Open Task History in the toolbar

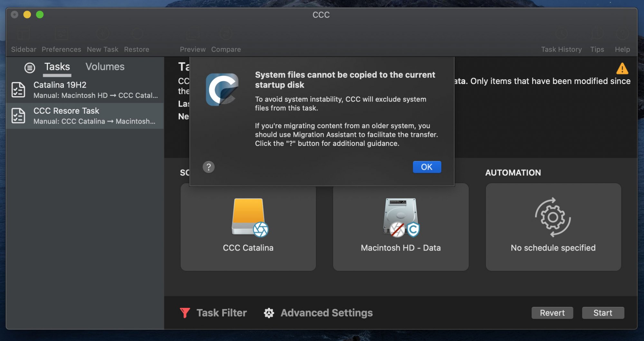[x=561, y=34]
